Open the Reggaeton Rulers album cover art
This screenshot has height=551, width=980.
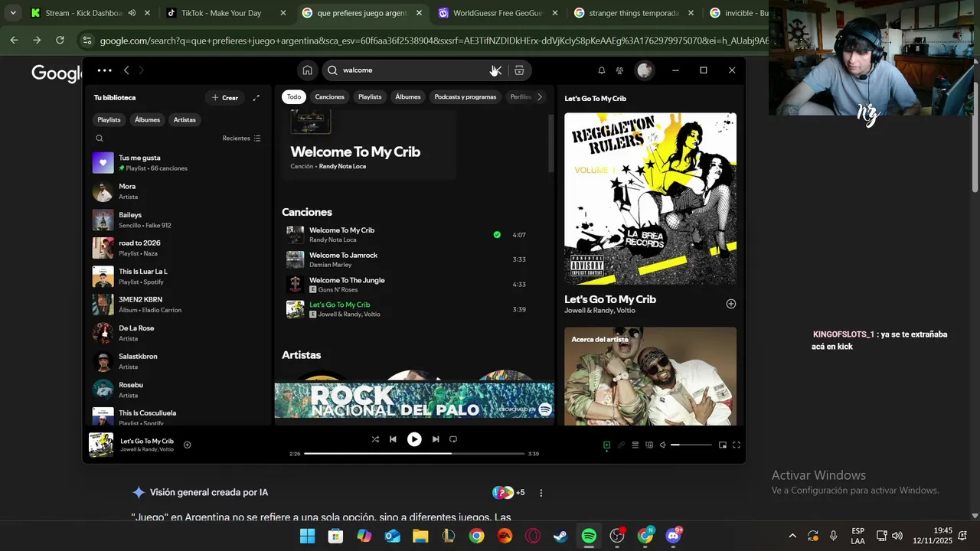point(651,199)
